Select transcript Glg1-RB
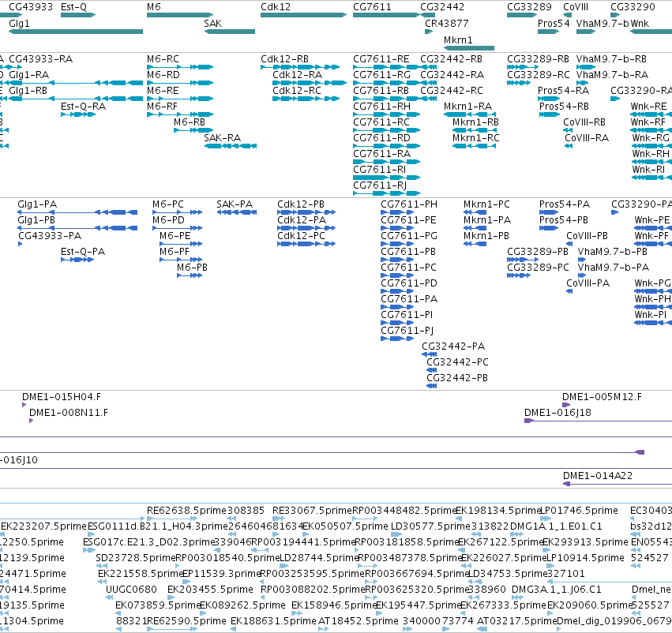The width and height of the screenshot is (672, 633). [x=76, y=99]
